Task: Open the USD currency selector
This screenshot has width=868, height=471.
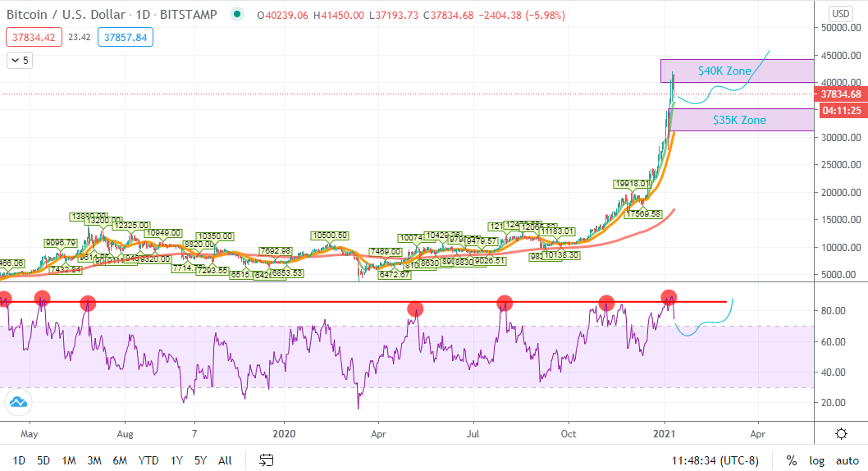Action: [840, 14]
